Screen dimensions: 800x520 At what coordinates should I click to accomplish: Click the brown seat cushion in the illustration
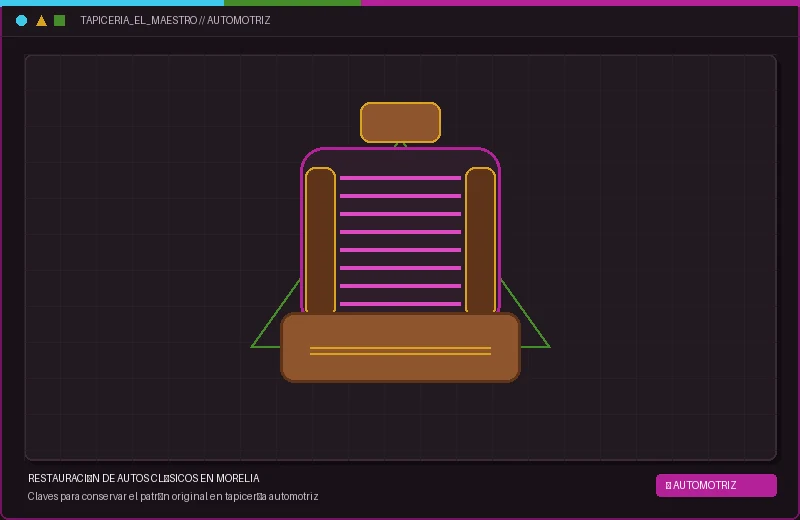(401, 348)
